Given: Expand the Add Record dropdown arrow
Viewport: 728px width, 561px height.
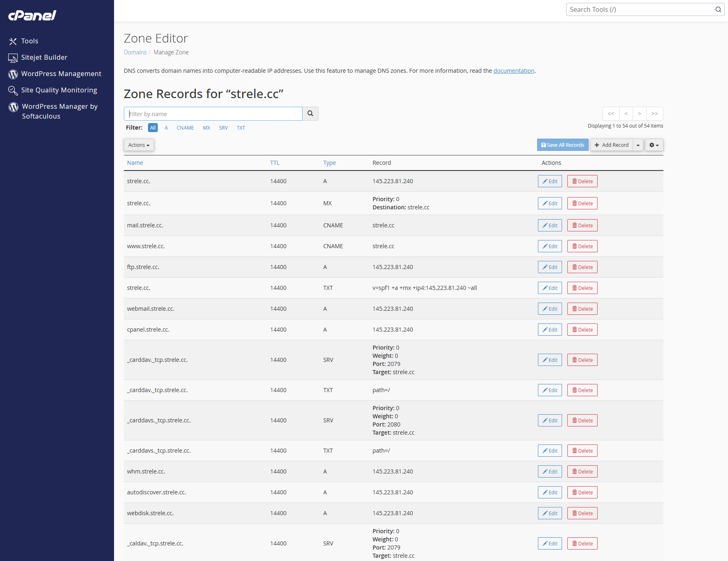Looking at the screenshot, I should point(638,145).
